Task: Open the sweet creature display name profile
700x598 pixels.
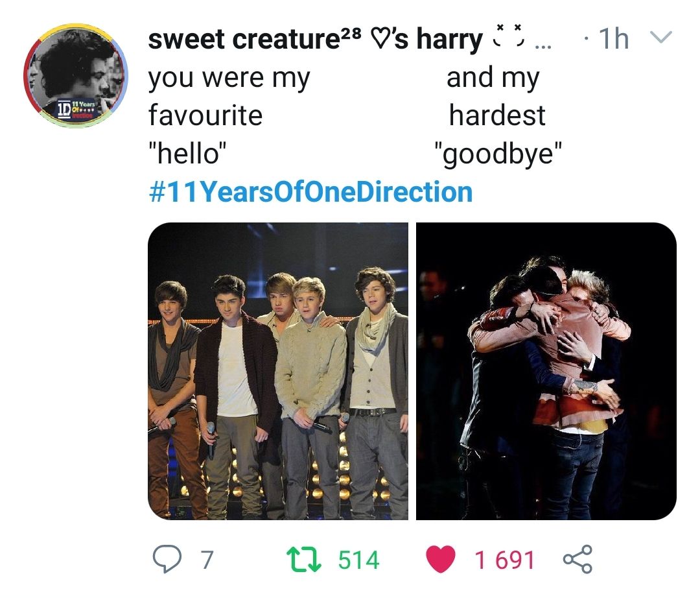Action: tap(244, 38)
